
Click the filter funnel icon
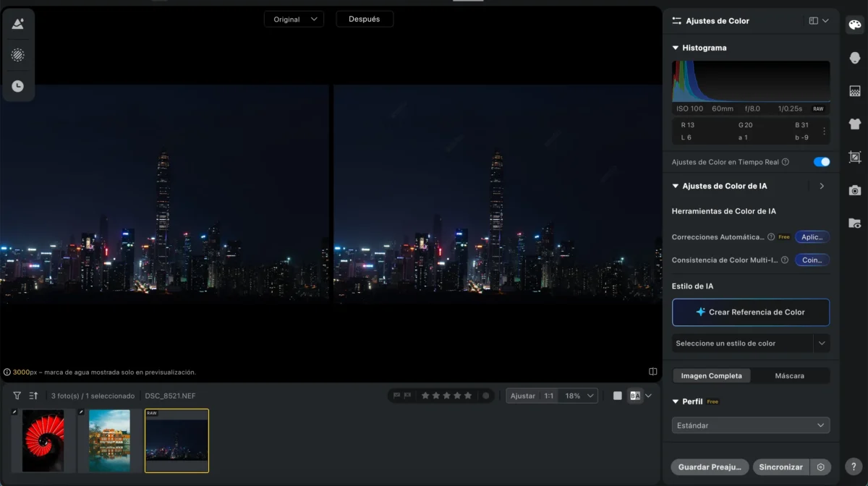(x=17, y=396)
